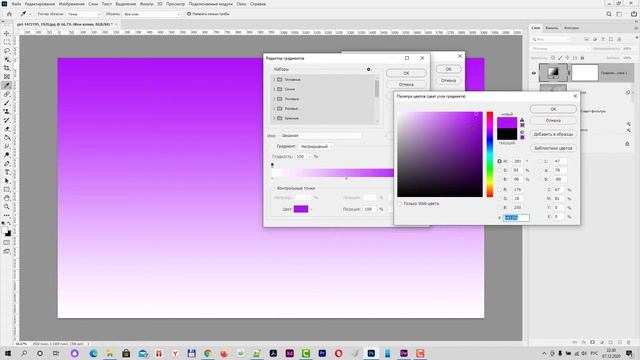Viewport: 640px width, 360px height.
Task: Open the gear menu in the Gradient Editor presets
Action: [x=369, y=69]
